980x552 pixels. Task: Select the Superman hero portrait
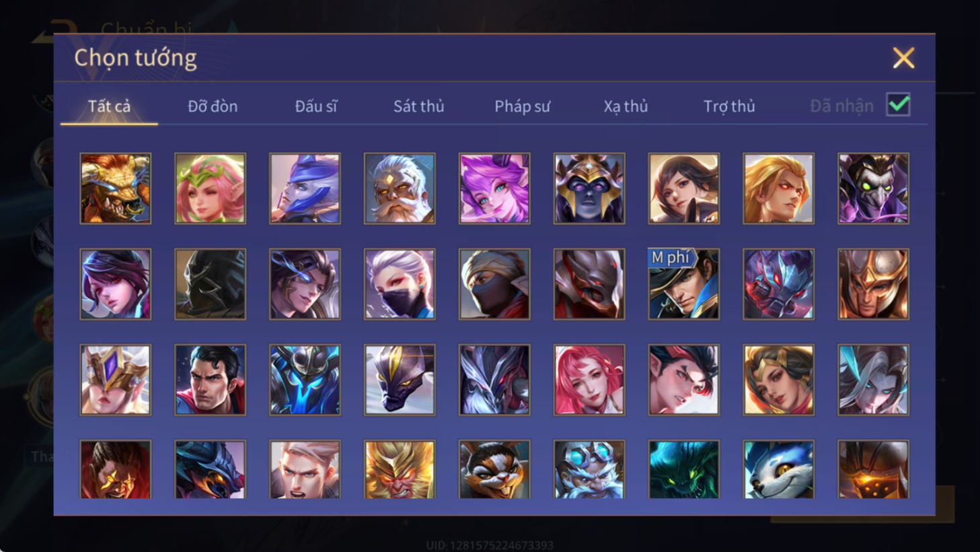point(210,380)
